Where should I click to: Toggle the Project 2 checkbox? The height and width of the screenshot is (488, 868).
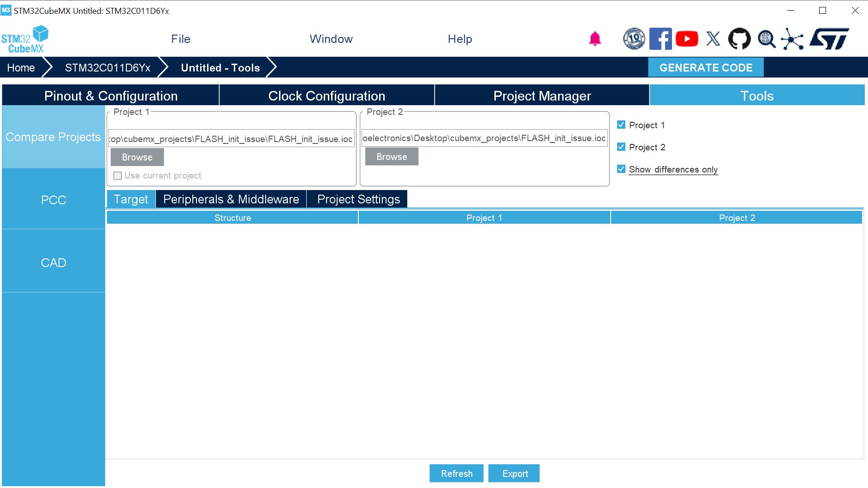click(x=621, y=147)
